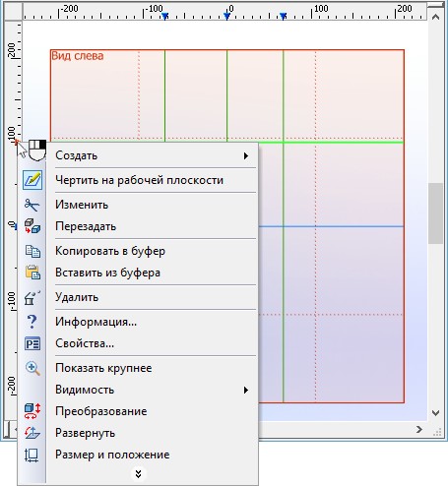Click the cubes icon beside Перезадать
The width and height of the screenshot is (448, 486).
[x=32, y=226]
